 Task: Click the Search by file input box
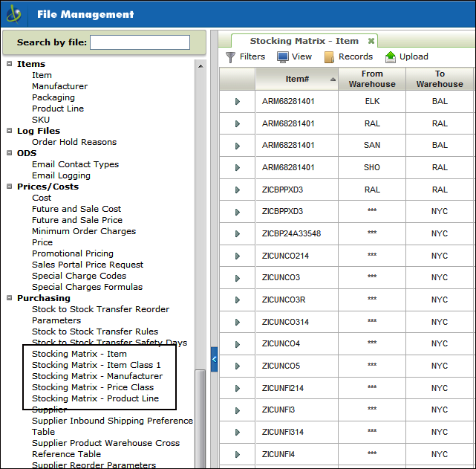pos(140,42)
